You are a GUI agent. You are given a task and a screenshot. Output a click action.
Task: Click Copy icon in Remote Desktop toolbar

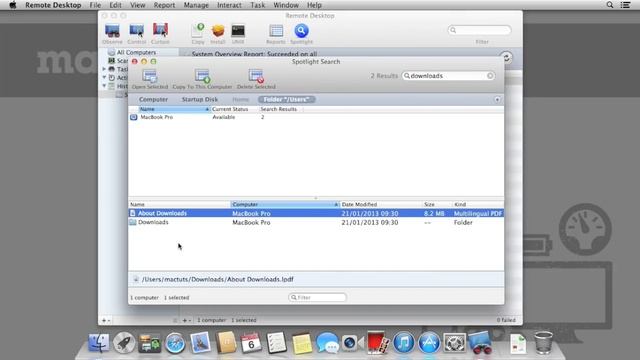[x=198, y=31]
